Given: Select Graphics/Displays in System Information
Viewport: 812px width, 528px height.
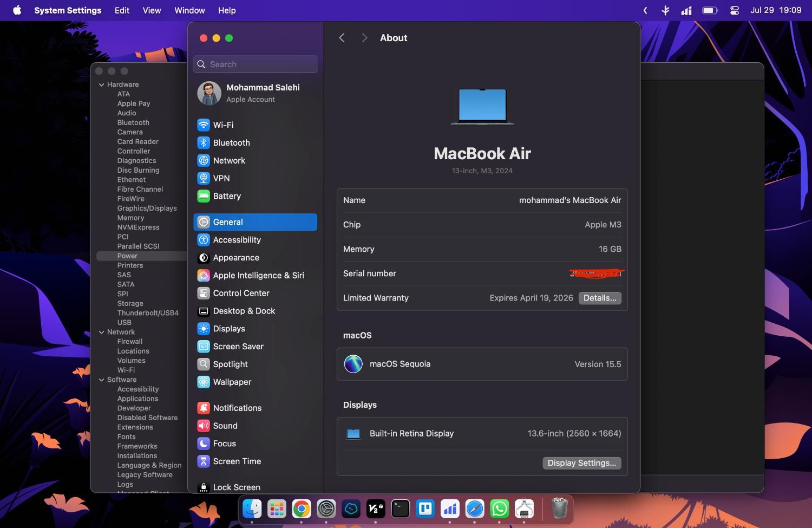Looking at the screenshot, I should (147, 208).
